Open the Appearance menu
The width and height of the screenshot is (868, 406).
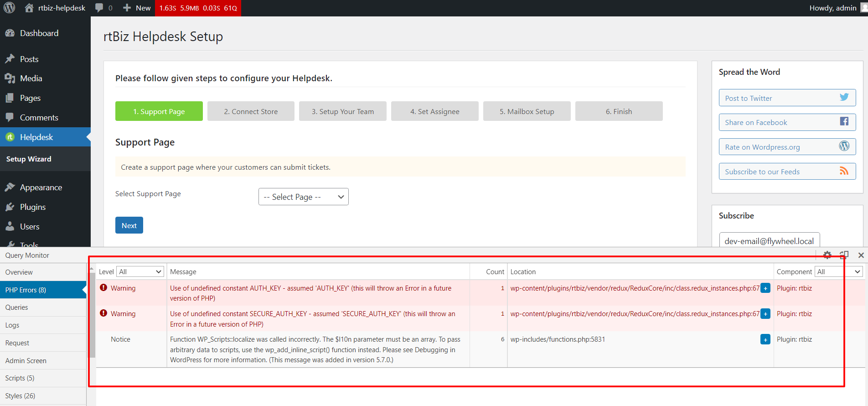(x=45, y=187)
